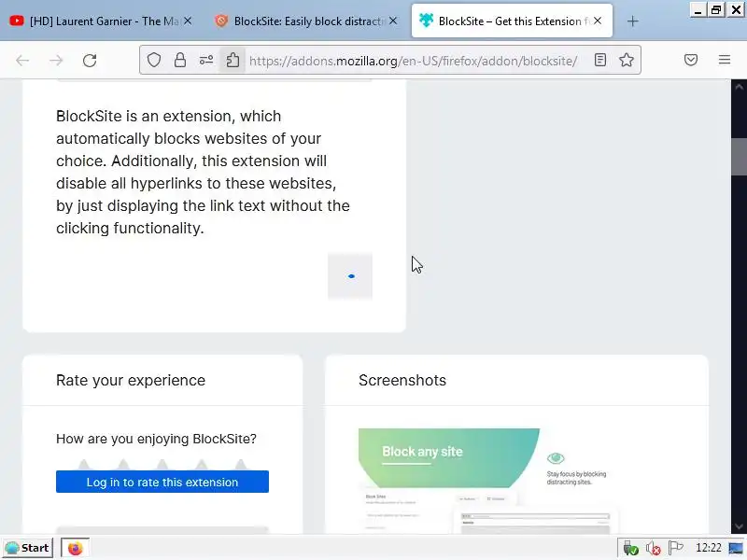The image size is (747, 560).
Task: Click the 12:22 system clock
Action: click(709, 548)
